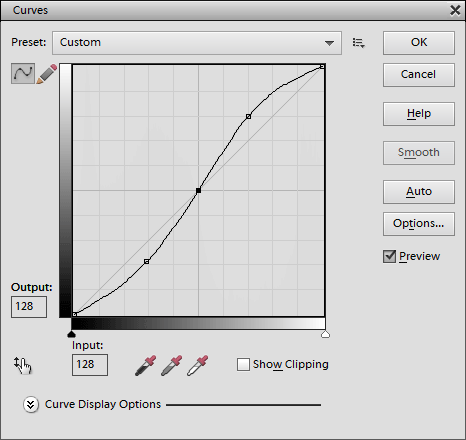Click the OK button
Viewport: 466px width, 440px height.
pyautogui.click(x=419, y=43)
